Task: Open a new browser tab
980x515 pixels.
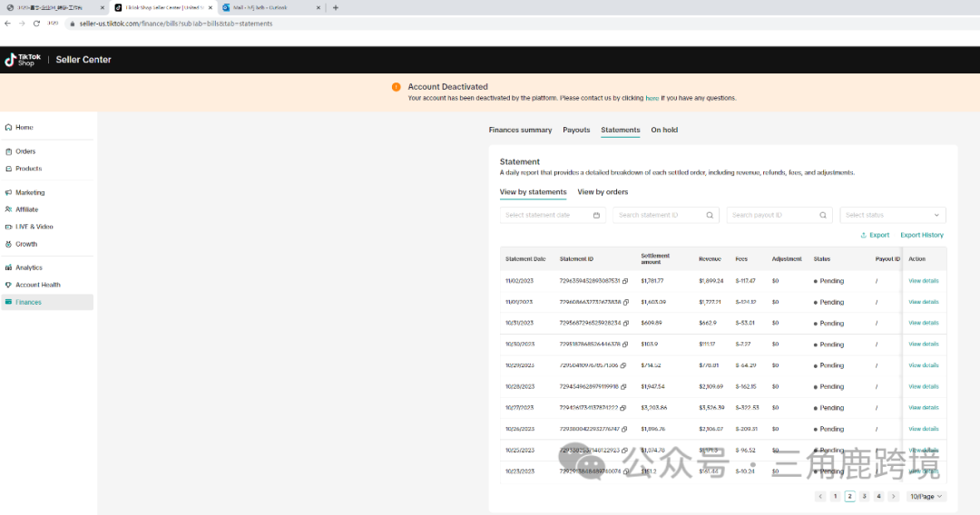Action: (x=336, y=7)
